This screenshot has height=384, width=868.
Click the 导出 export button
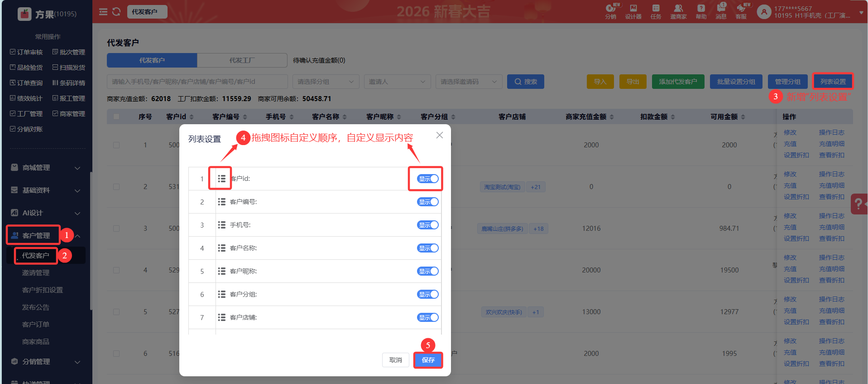(633, 82)
